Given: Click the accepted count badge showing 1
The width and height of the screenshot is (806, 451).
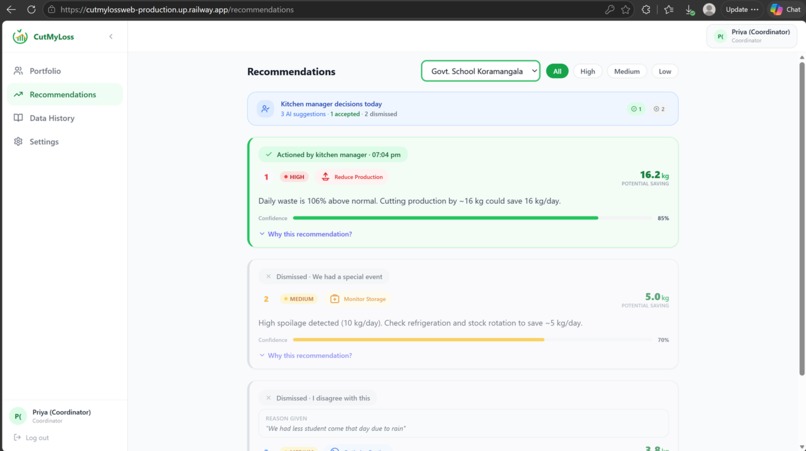Looking at the screenshot, I should (x=636, y=109).
